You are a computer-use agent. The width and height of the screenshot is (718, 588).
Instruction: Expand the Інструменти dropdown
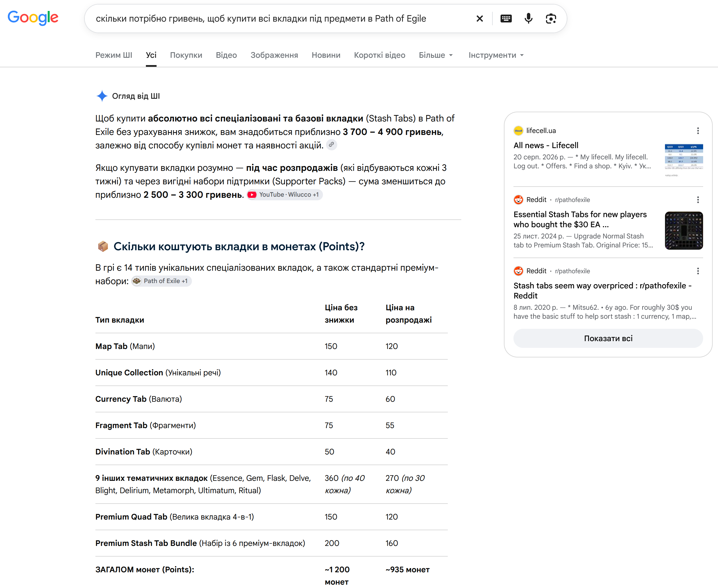click(x=496, y=55)
